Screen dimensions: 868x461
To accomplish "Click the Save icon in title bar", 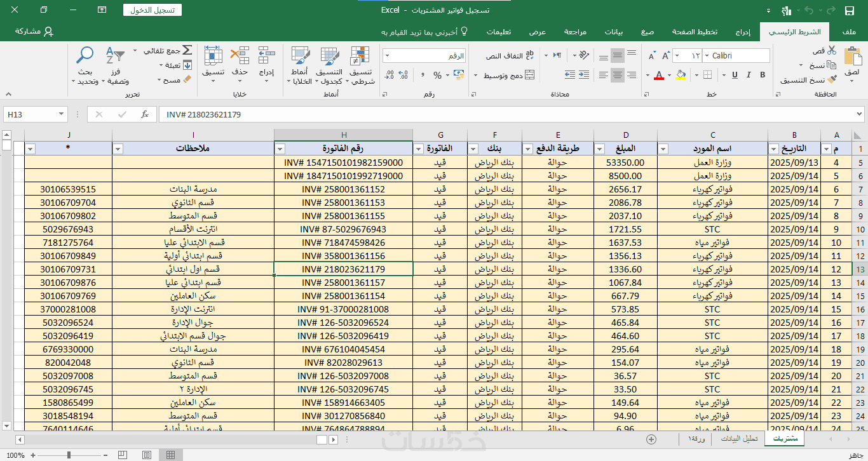I will pos(850,10).
